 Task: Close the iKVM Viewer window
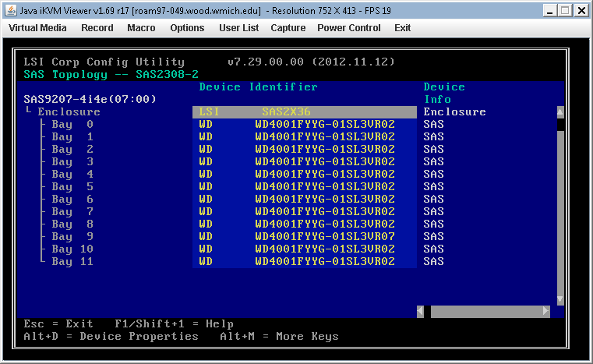(x=581, y=11)
